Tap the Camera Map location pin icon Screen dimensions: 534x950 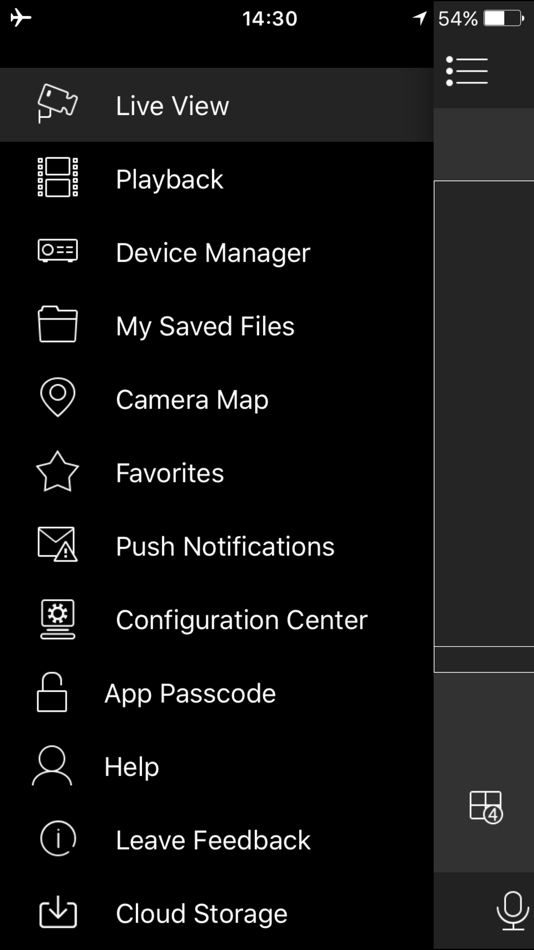[x=58, y=397]
